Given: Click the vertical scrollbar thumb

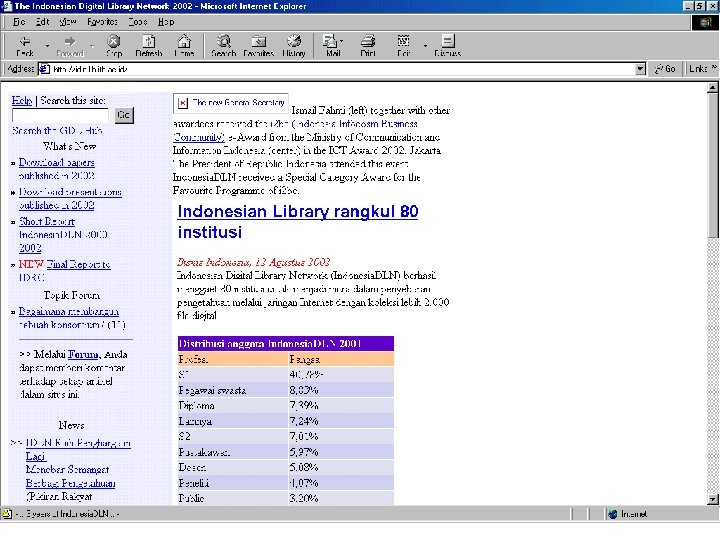Looking at the screenshot, I should [x=713, y=165].
